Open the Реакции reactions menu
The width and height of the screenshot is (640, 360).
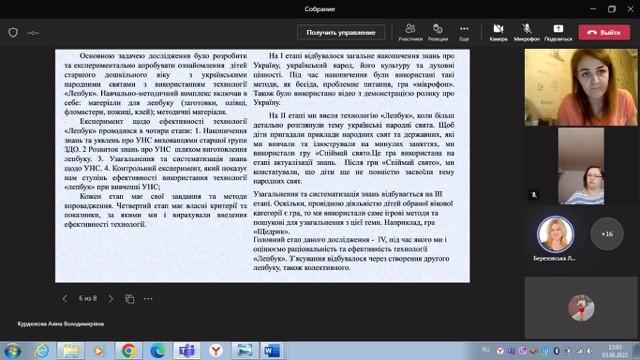click(438, 32)
